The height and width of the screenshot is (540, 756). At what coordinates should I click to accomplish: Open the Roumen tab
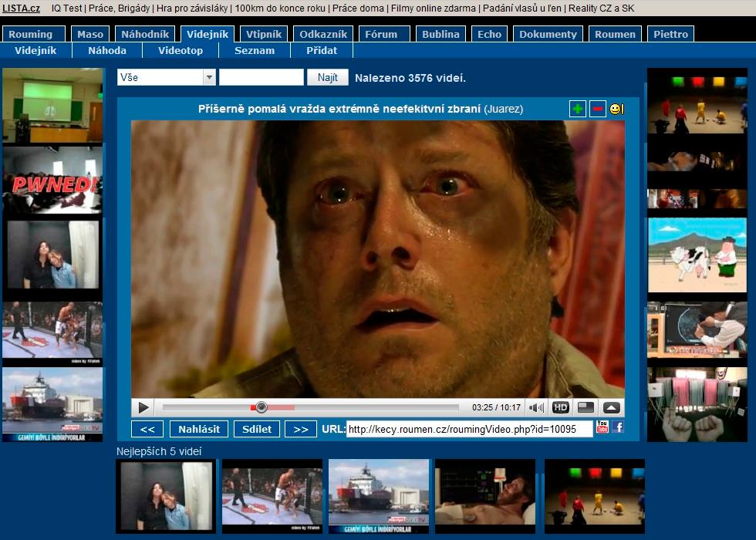(616, 34)
